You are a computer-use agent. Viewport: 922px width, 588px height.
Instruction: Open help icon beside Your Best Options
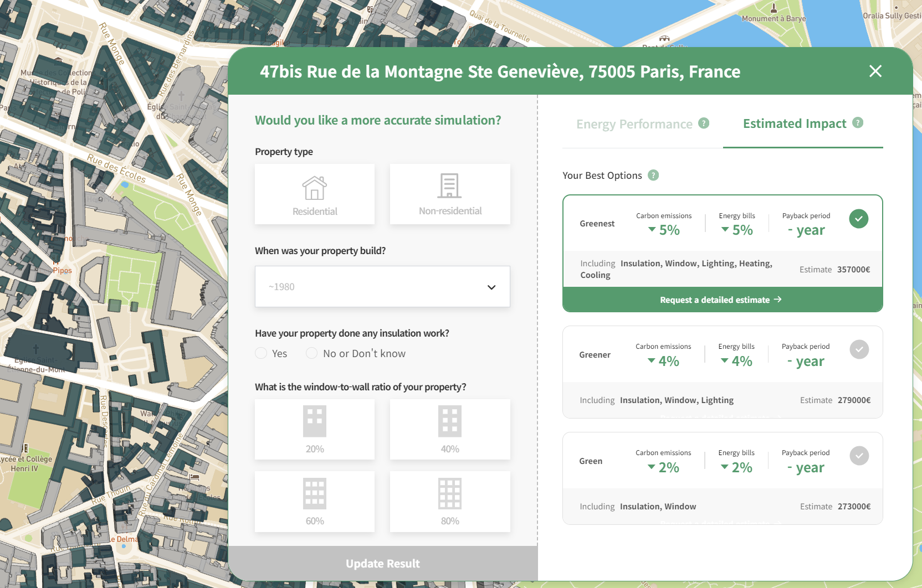tap(654, 175)
